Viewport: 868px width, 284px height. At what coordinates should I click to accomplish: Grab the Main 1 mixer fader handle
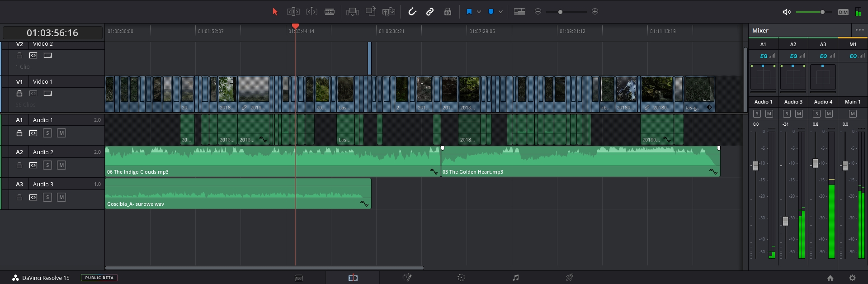pos(845,166)
